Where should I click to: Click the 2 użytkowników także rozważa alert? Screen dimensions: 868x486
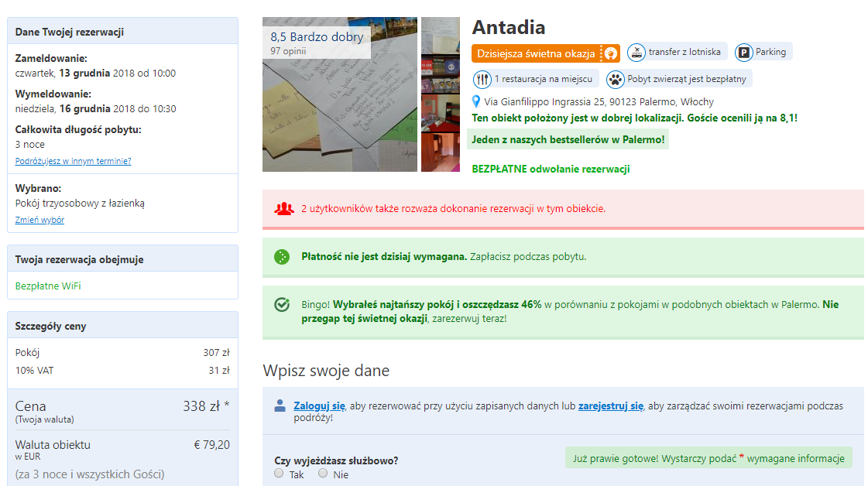(x=563, y=209)
